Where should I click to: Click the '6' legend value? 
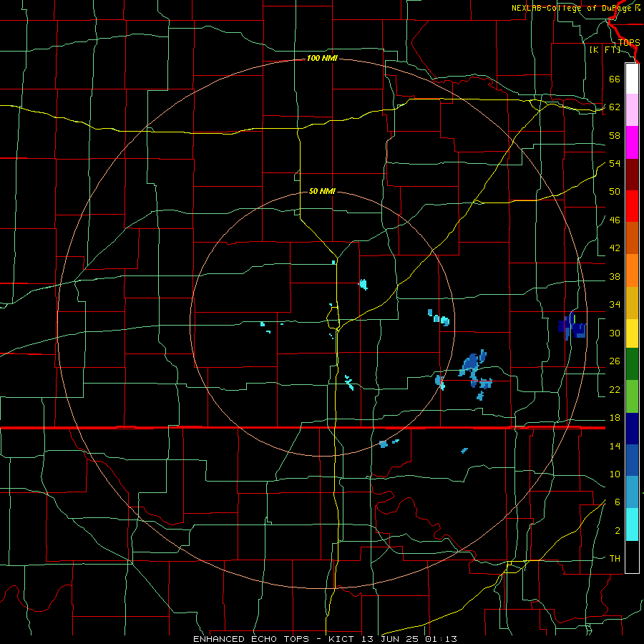617,502
